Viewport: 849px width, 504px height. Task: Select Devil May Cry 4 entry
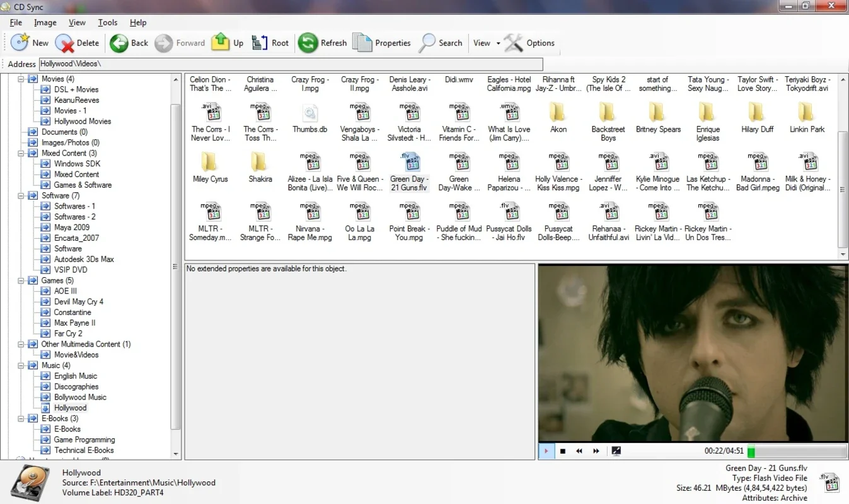click(79, 302)
